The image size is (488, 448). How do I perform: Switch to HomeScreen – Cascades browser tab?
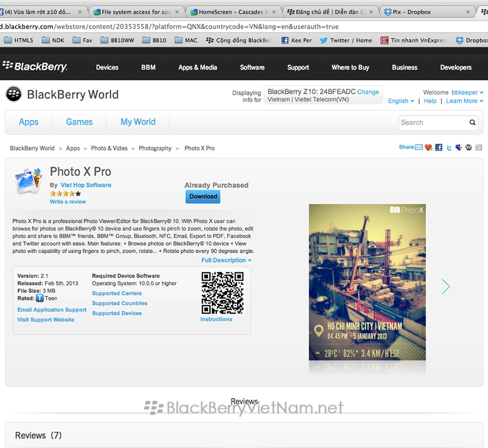click(x=233, y=12)
